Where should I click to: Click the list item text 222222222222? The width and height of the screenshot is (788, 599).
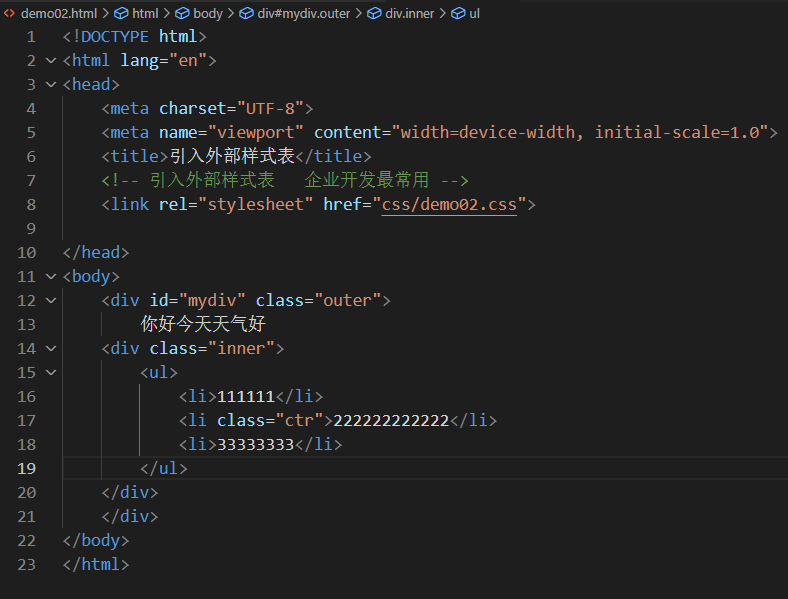pos(391,421)
